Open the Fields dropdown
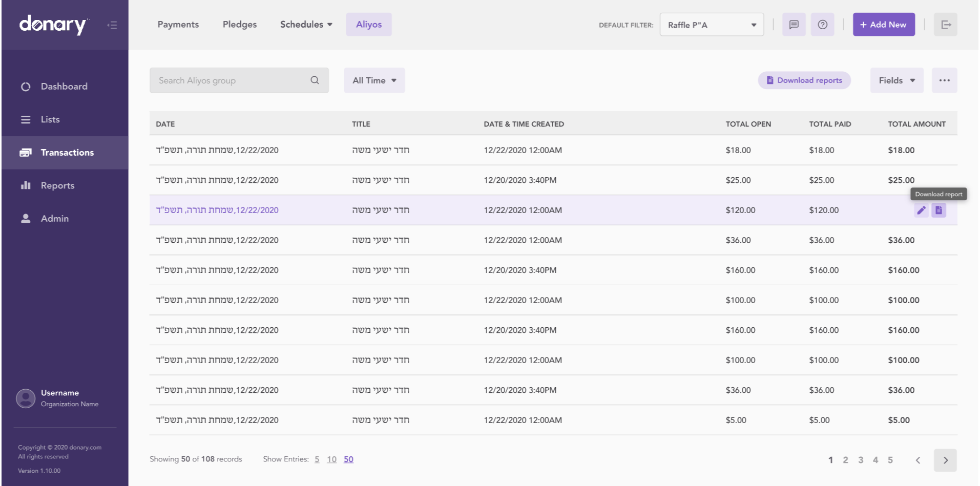The height and width of the screenshot is (486, 980). pyautogui.click(x=896, y=80)
